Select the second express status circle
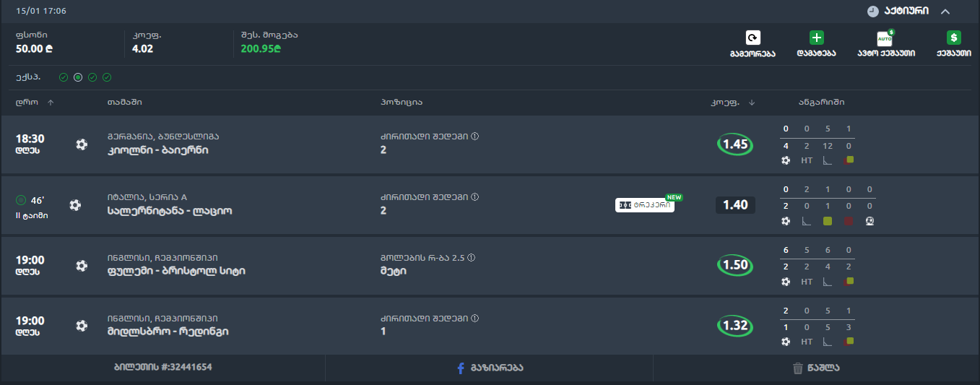980x385 pixels. point(78,77)
